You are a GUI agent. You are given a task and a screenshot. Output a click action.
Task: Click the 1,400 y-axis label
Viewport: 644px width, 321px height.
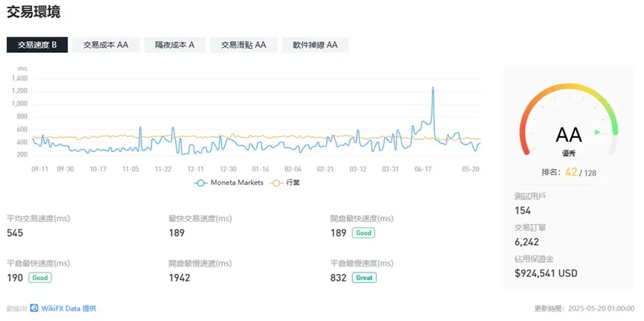tap(19, 78)
